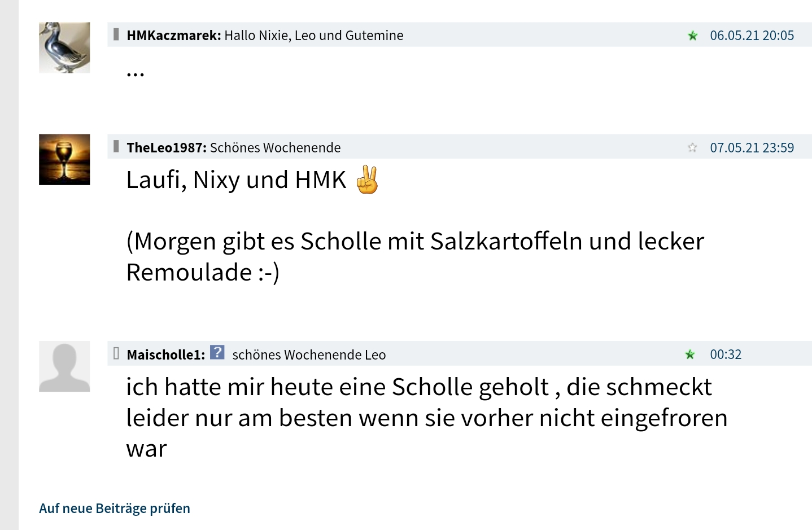The image size is (812, 530).
Task: Select the "schönes Wochenende Leo" post title
Action: point(309,355)
